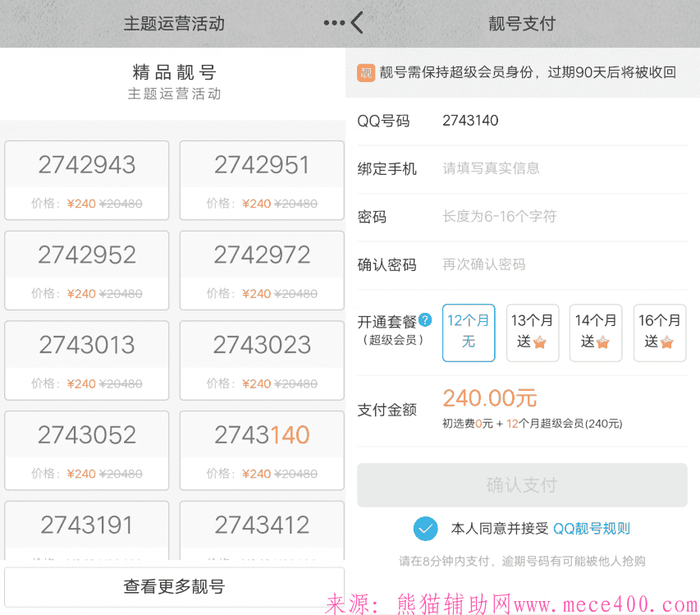Viewport: 700px width, 615px height.
Task: Toggle the agreement checkbox for QQ靓号规则
Action: coord(425,528)
